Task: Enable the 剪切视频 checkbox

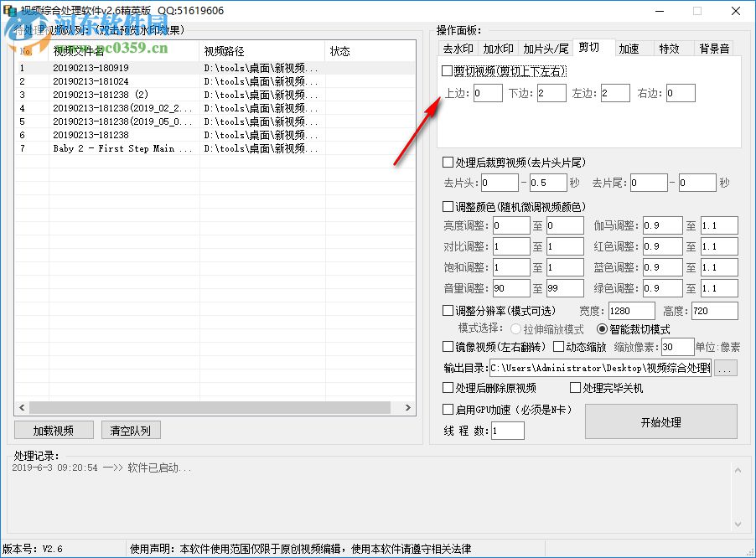Action: coord(446,71)
